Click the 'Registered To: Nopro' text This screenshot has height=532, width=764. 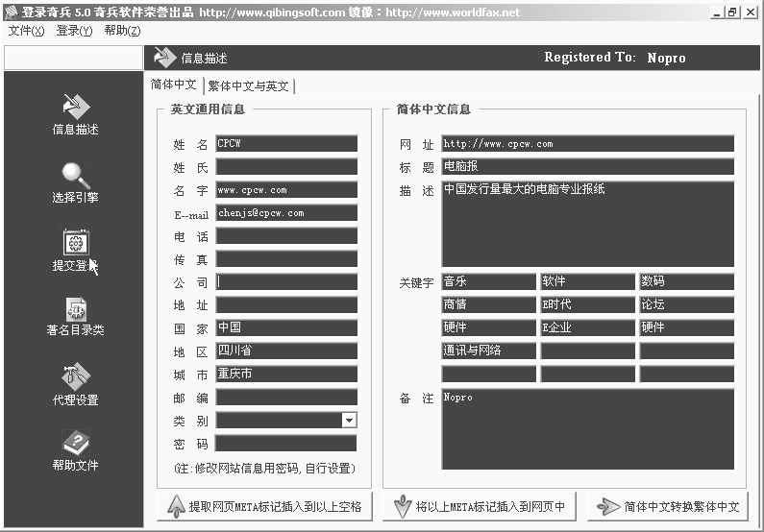click(x=615, y=58)
